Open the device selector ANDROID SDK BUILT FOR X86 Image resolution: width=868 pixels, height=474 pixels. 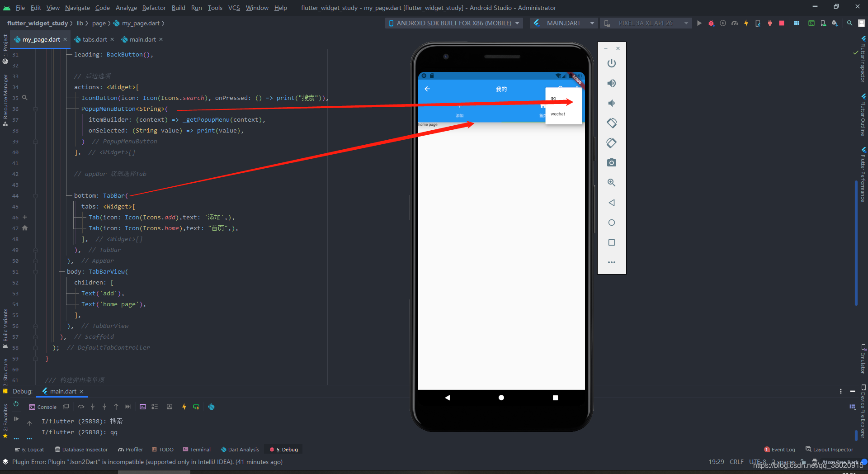pyautogui.click(x=454, y=23)
